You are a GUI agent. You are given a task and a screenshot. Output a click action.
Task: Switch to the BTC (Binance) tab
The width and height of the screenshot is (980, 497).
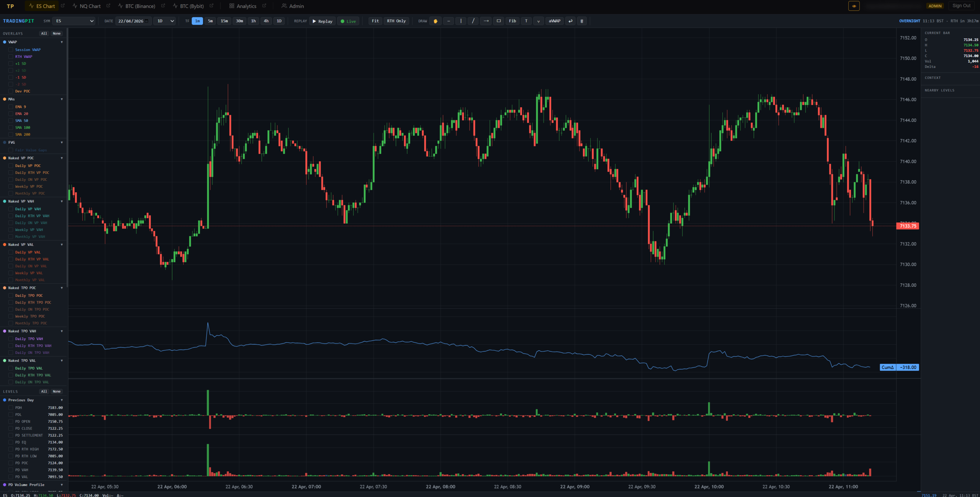pos(137,6)
